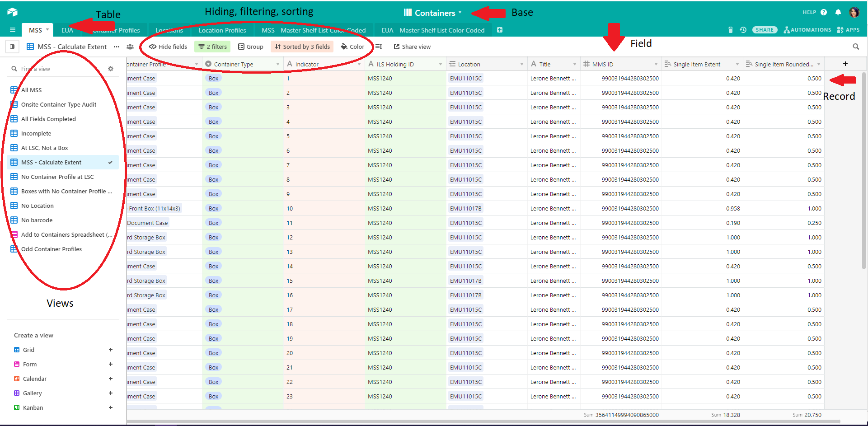Click the collaborators people icon
The height and width of the screenshot is (426, 868).
[130, 47]
